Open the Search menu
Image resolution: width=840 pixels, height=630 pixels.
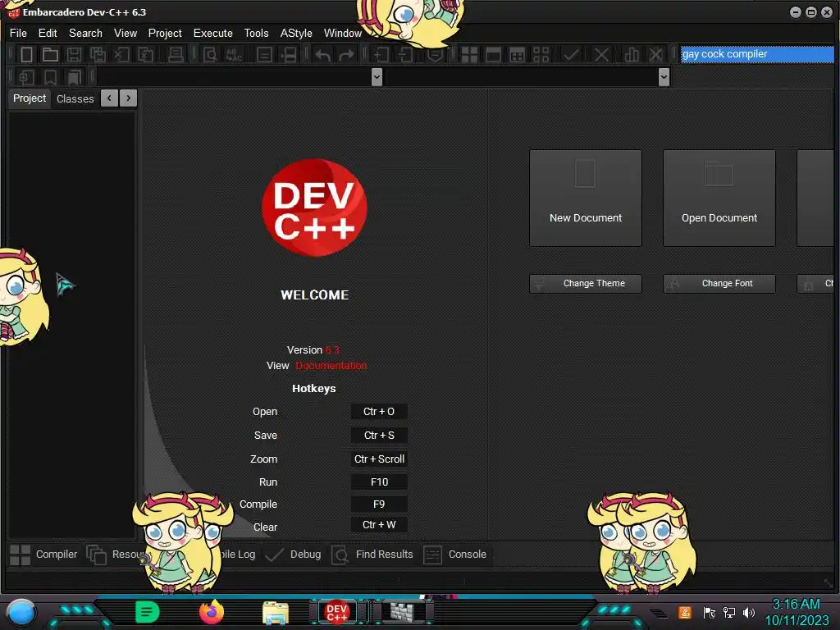(85, 33)
